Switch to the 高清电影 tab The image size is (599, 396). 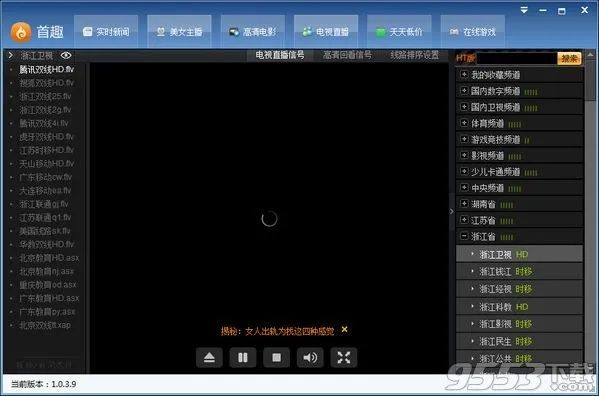tap(253, 32)
